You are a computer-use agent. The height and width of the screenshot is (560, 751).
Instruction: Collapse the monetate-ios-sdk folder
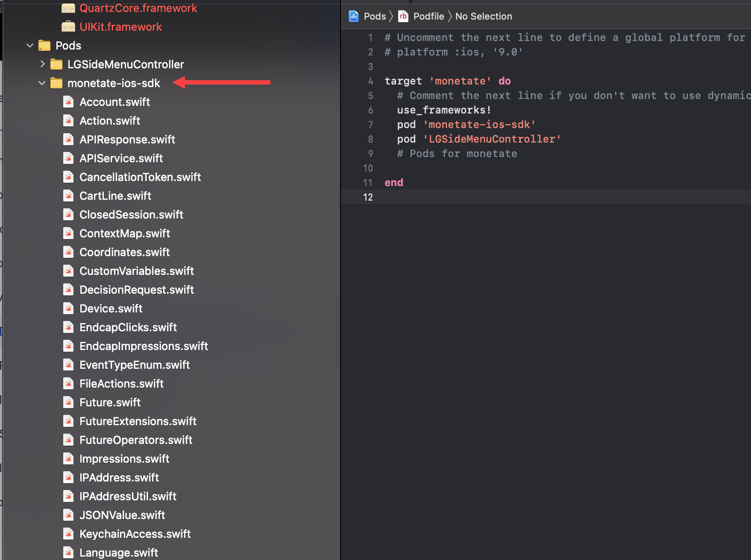(x=42, y=83)
